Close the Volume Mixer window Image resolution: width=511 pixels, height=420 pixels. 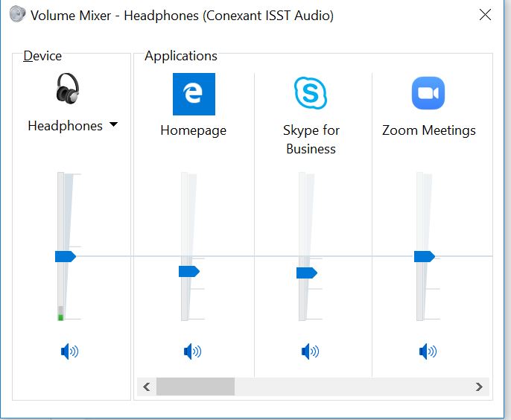pos(485,15)
